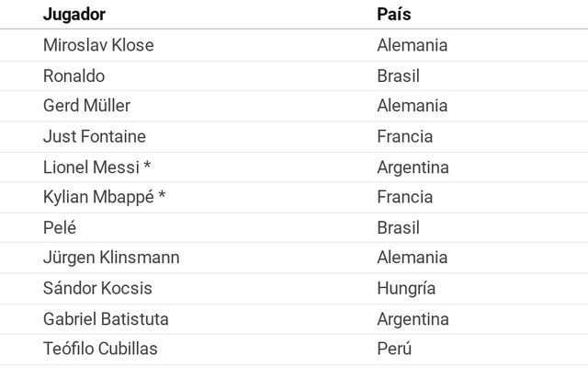The height and width of the screenshot is (368, 588).
Task: Click Brasil in Pelé's row
Action: [x=398, y=227]
